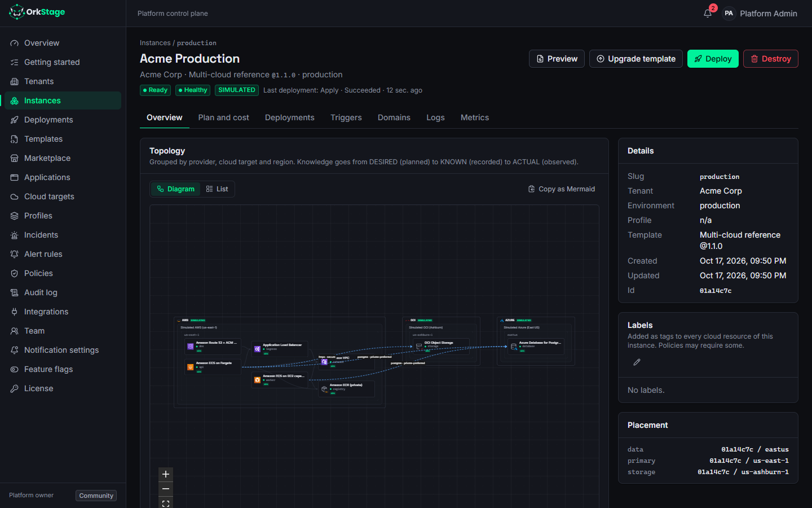
Task: Click Upgrade template
Action: [636, 59]
